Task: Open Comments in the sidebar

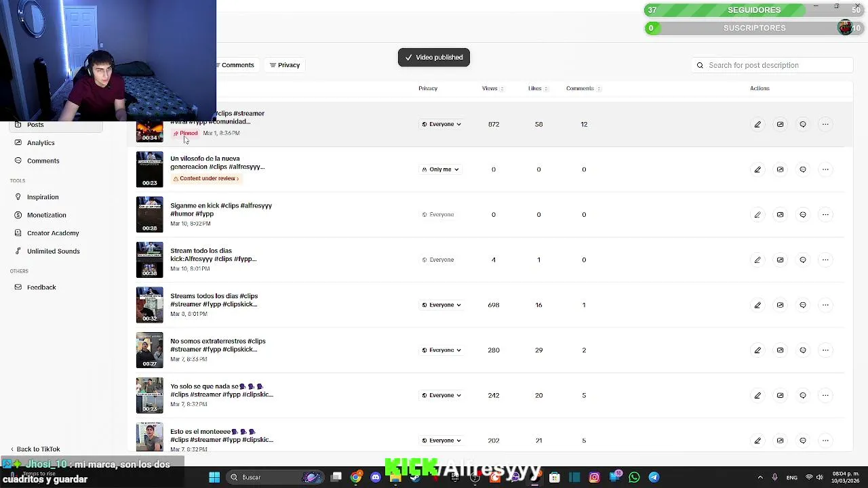Action: (x=43, y=161)
